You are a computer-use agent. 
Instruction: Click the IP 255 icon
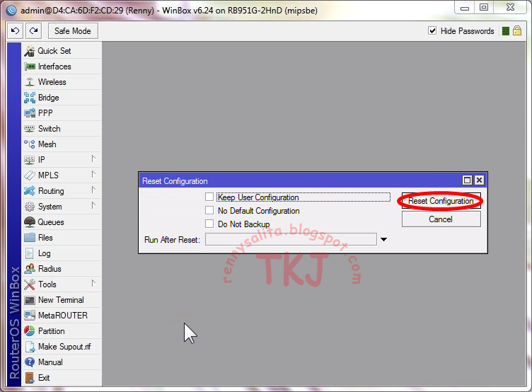pos(30,160)
